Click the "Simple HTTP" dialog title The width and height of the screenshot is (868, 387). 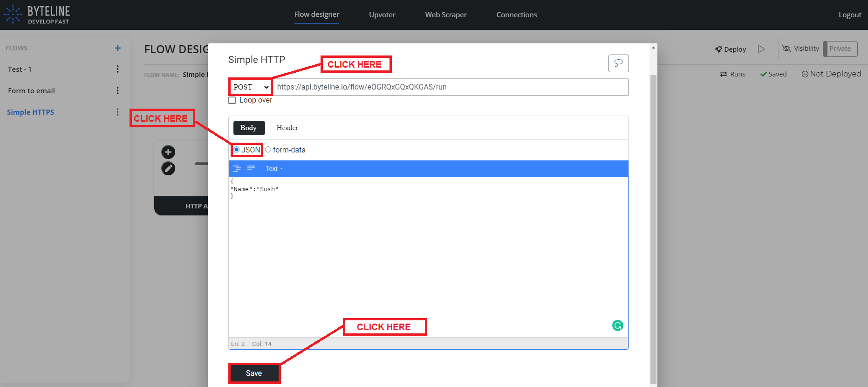tap(257, 60)
